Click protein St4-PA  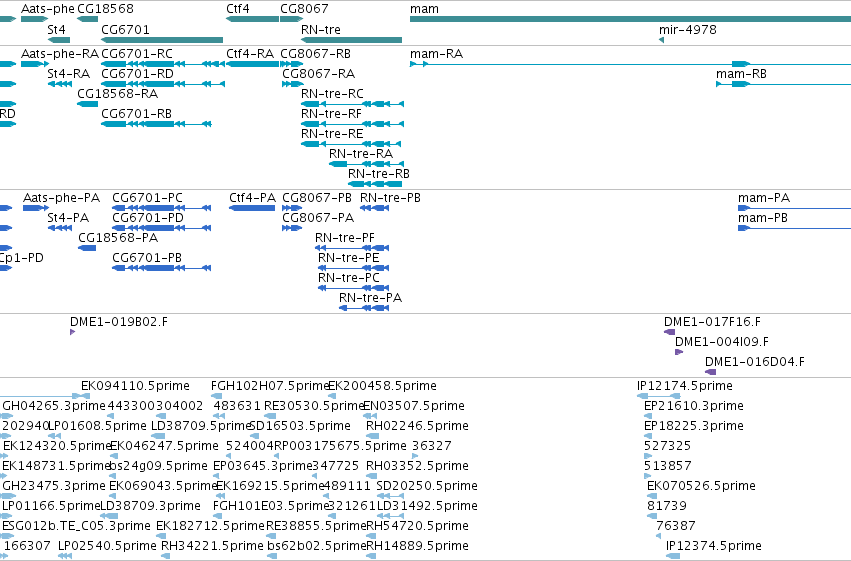[x=60, y=228]
